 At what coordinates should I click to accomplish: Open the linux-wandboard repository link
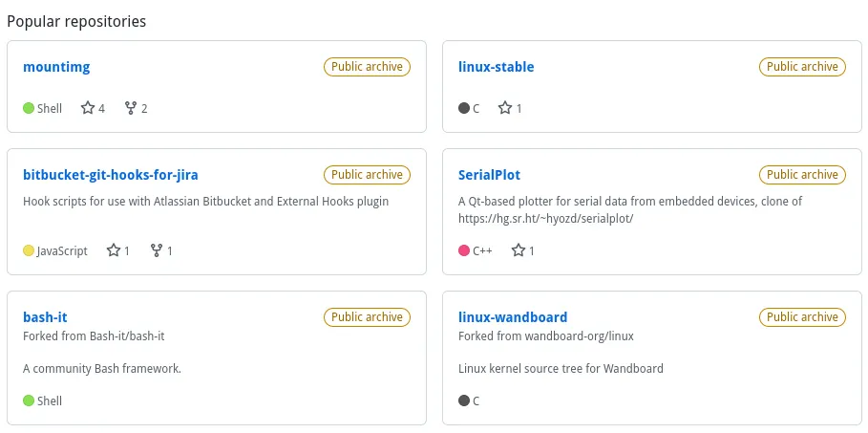click(x=513, y=317)
